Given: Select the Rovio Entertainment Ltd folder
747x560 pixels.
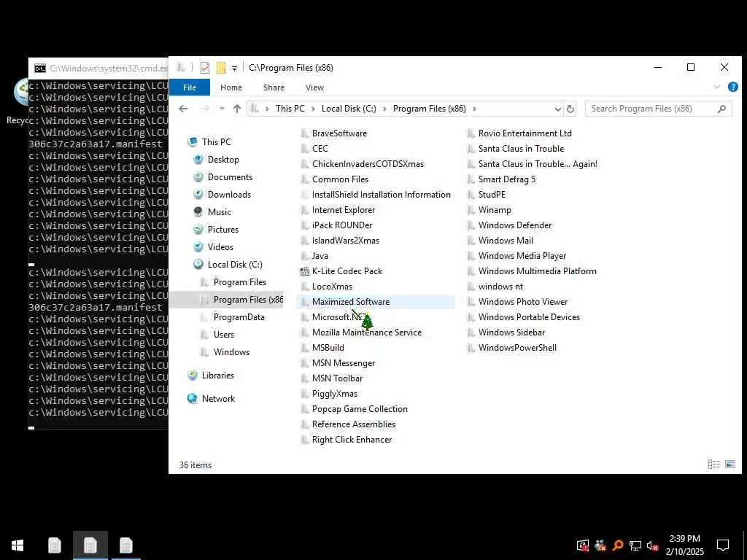Looking at the screenshot, I should (525, 133).
